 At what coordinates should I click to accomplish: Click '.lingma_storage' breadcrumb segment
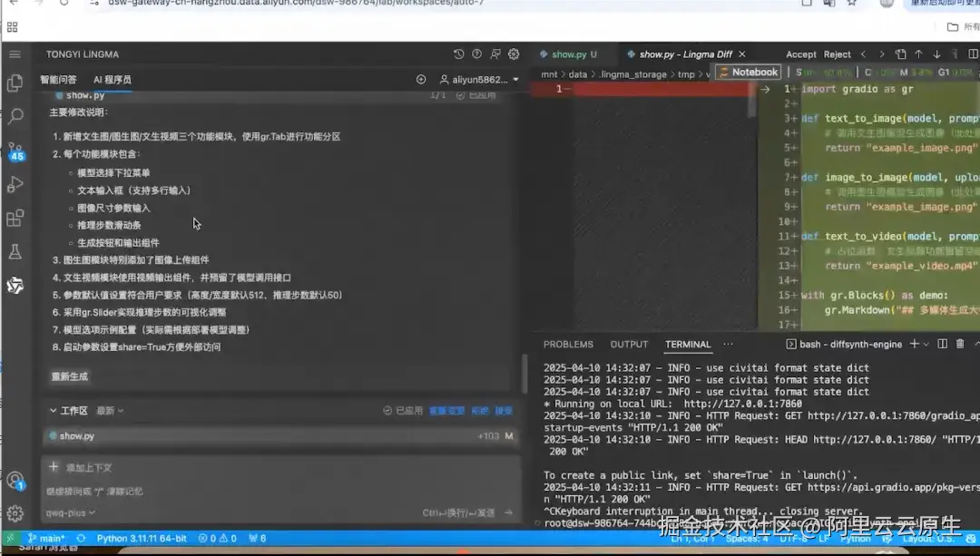632,74
